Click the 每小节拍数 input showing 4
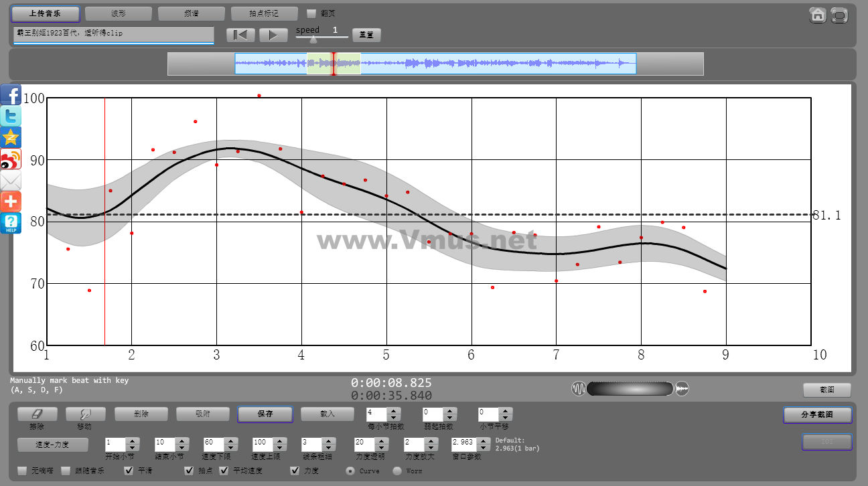Screen dimensions: 868x486 377,414
